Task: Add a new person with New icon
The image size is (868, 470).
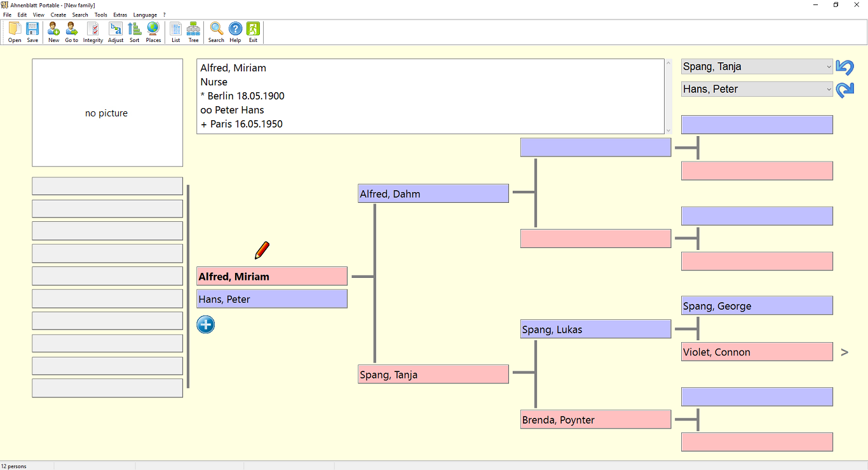Action: (53, 32)
